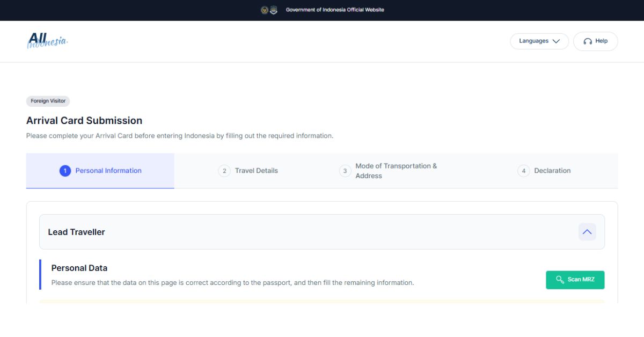Click the immigration emblem beside the Garuda
644x337 pixels.
click(x=274, y=10)
